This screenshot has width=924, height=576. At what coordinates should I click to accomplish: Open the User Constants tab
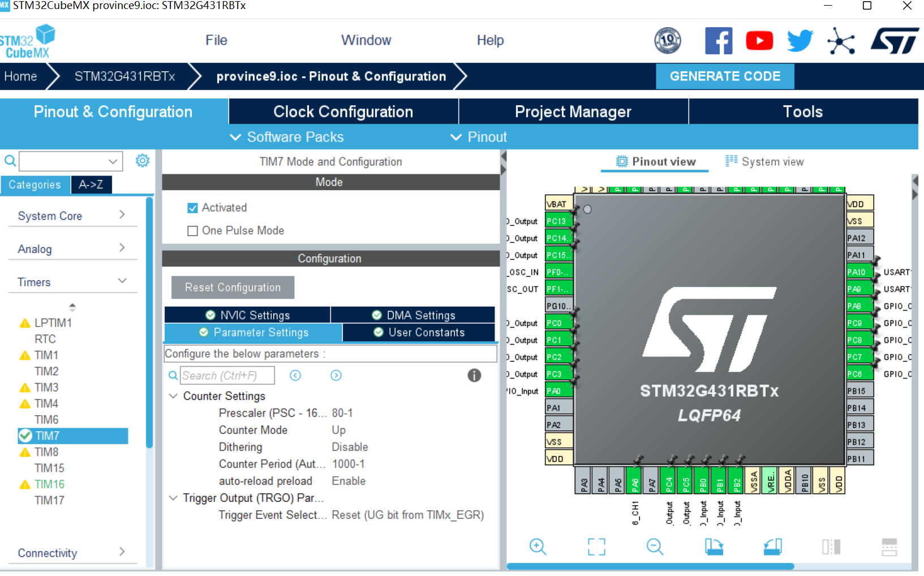(419, 332)
